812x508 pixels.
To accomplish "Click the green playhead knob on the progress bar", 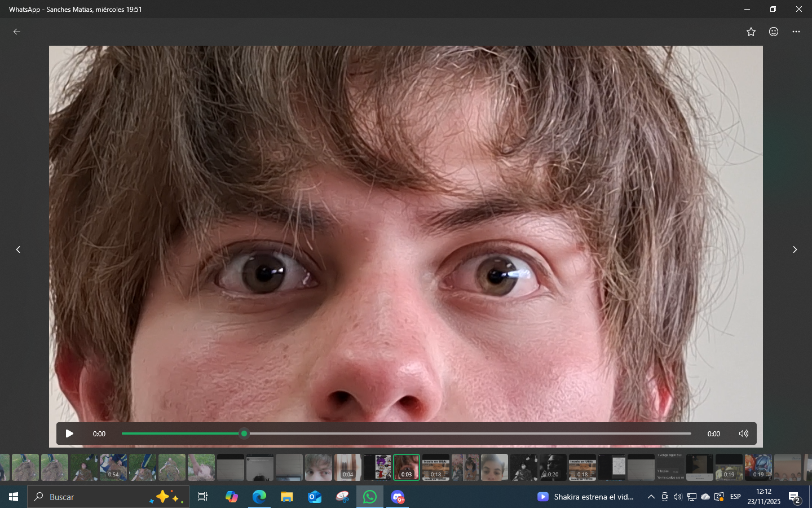I will coord(244,433).
